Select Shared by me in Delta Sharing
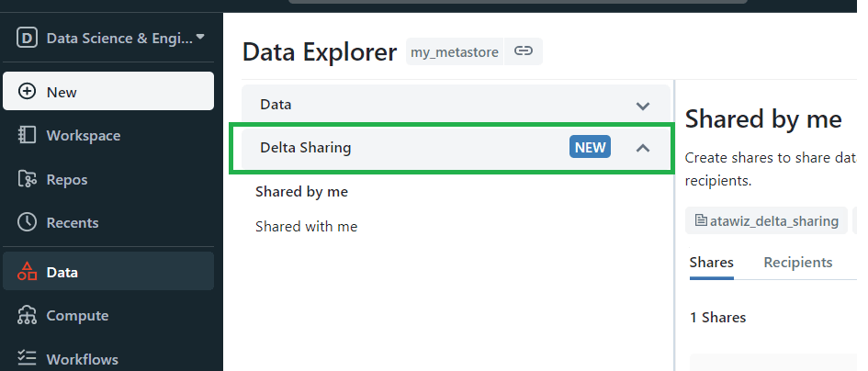Screen dimensions: 868x371 pos(301,192)
